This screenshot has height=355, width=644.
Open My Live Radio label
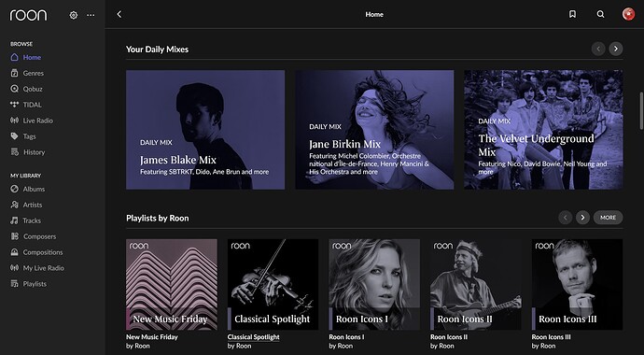pos(44,268)
